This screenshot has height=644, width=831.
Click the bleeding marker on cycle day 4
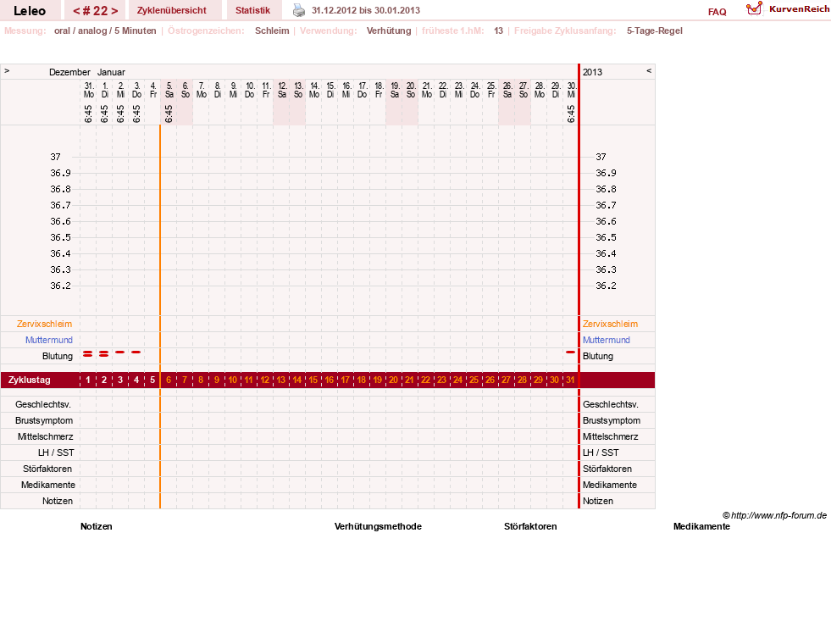(x=136, y=352)
